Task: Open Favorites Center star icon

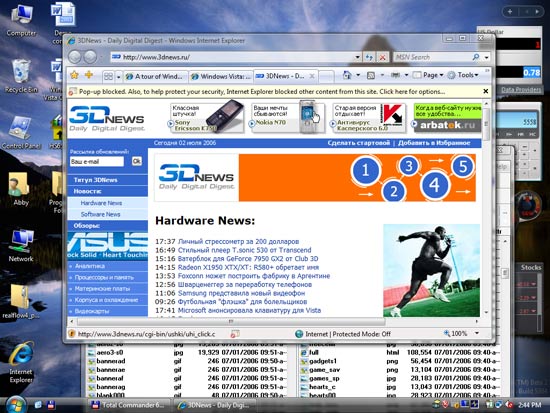Action: (74, 75)
